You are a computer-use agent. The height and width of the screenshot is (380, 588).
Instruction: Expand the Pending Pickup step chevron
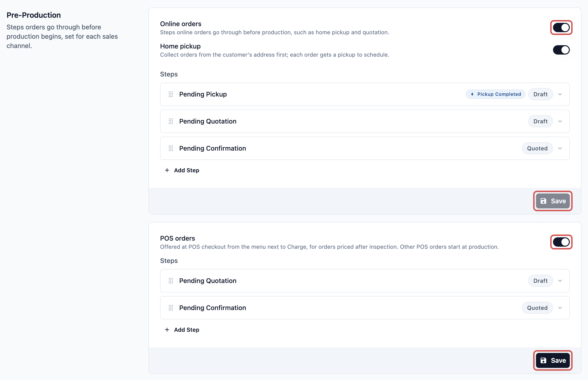[560, 94]
